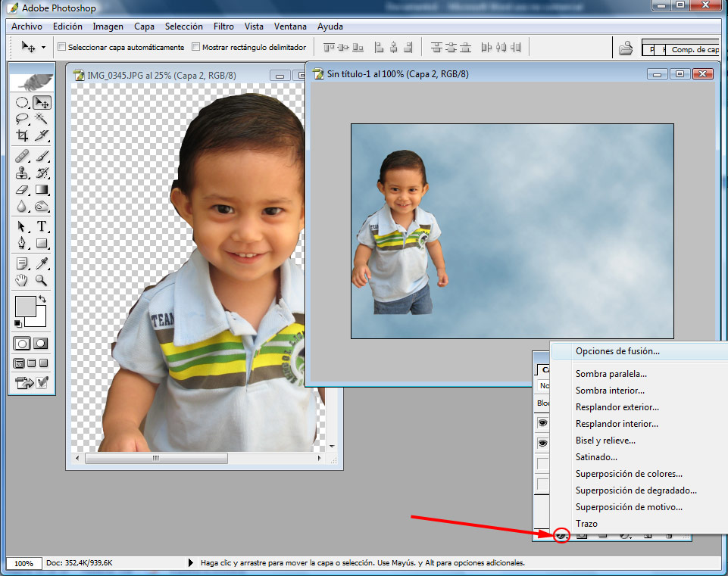
Task: Choose Sombra paralela effect
Action: pyautogui.click(x=639, y=374)
